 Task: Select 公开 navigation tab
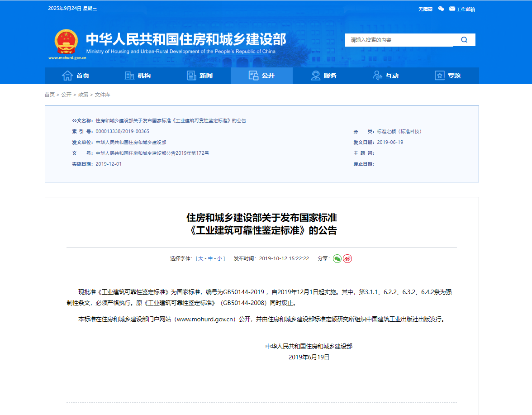pos(261,76)
